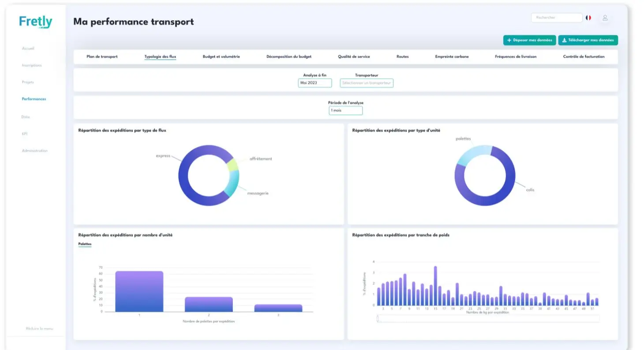
Task: Click the bar for 2 palettes
Action: 209,304
